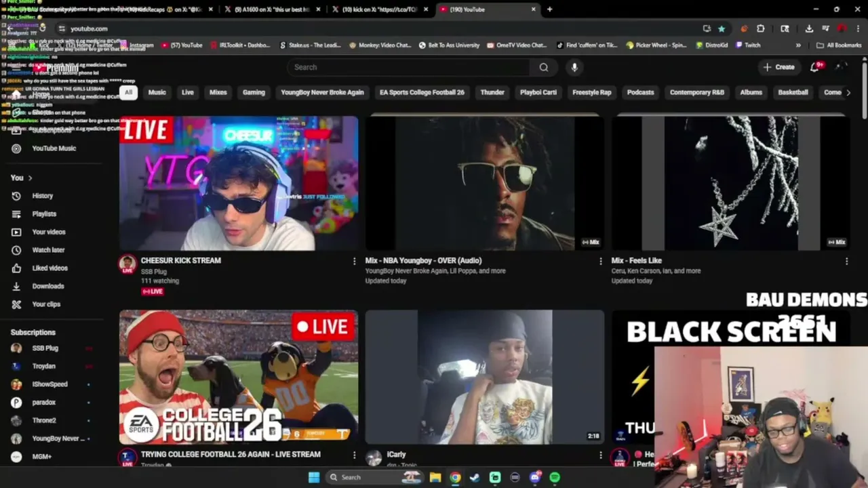
Task: Open the Windows Start menu
Action: [314, 477]
